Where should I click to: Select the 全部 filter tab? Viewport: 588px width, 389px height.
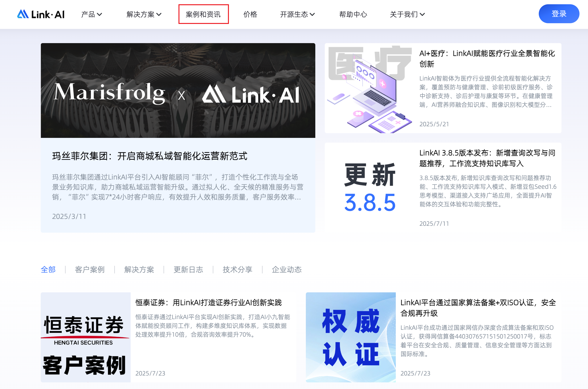tap(48, 269)
